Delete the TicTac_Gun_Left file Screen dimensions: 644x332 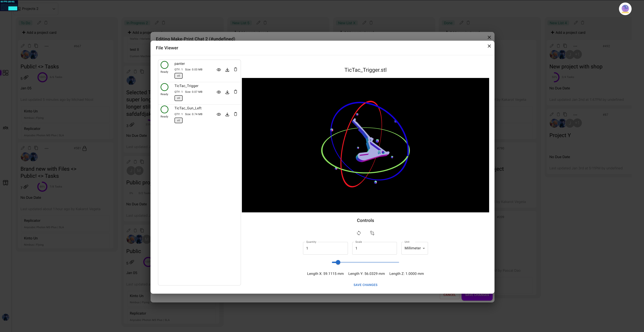[x=235, y=114]
